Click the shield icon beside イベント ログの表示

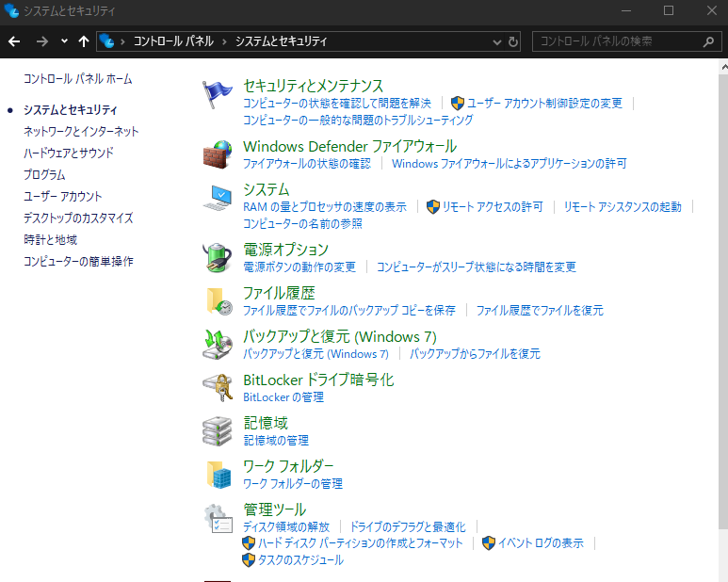[x=489, y=543]
